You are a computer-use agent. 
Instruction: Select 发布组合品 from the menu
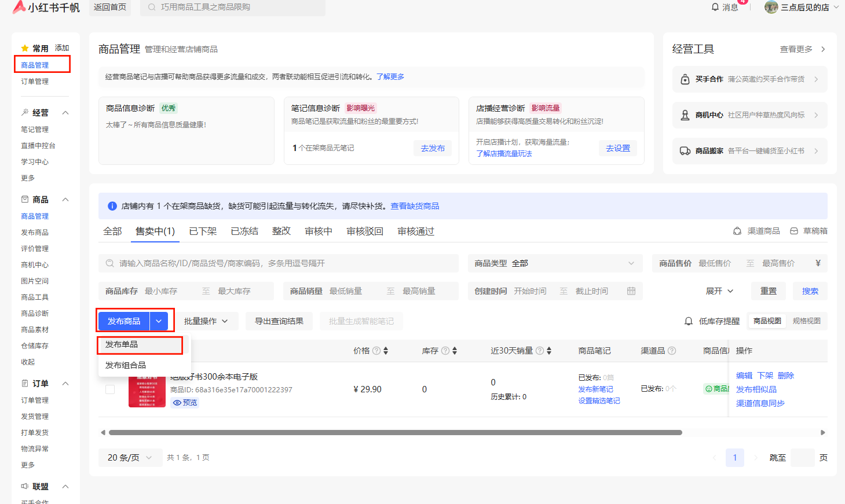(126, 365)
